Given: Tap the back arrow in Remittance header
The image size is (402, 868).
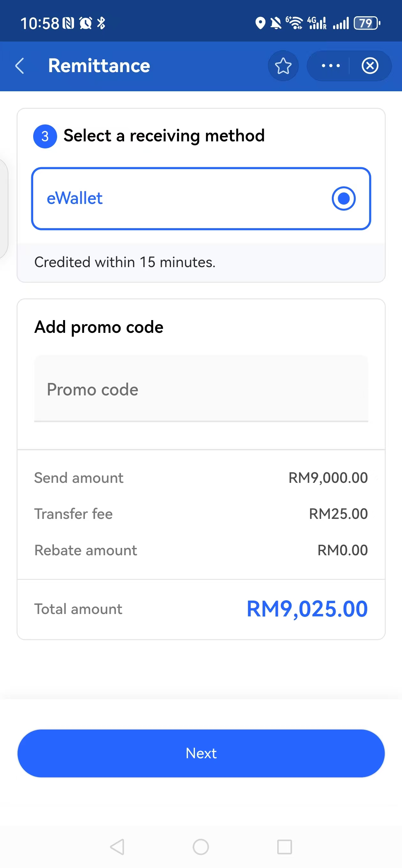Looking at the screenshot, I should coord(20,66).
